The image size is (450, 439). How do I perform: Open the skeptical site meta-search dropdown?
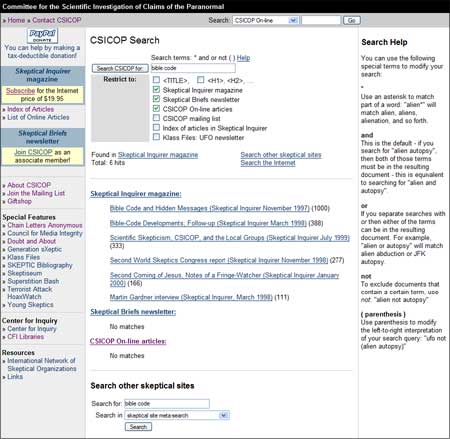point(177,415)
